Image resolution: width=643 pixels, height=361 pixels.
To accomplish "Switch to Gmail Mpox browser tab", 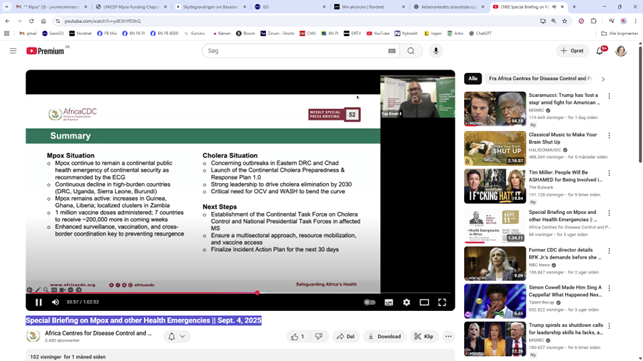I will coord(52,7).
